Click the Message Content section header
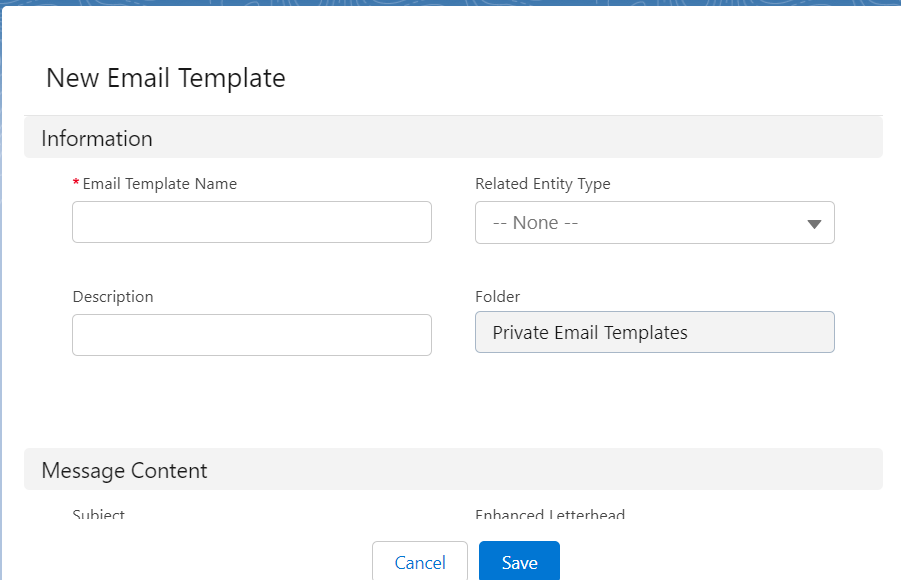Screen dimensions: 901x580 (124, 470)
